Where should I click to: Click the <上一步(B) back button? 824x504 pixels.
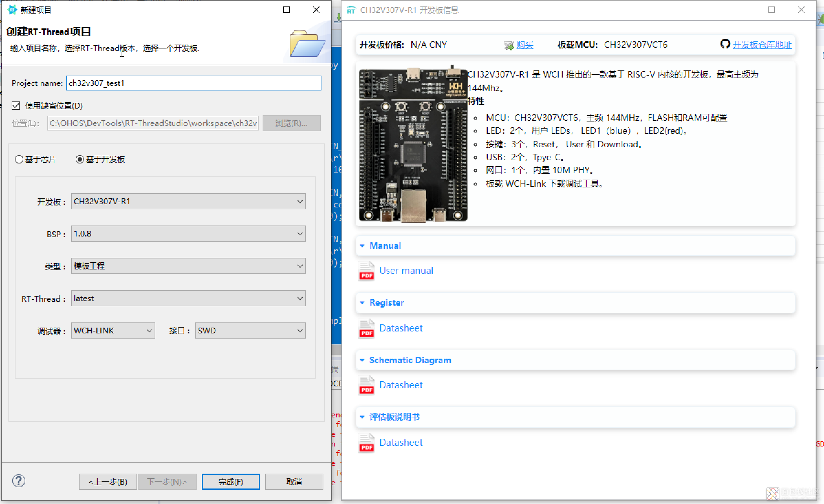point(108,482)
